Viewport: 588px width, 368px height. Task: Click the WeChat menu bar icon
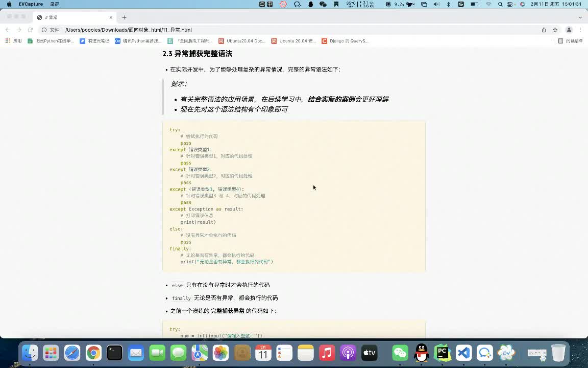pos(323,4)
